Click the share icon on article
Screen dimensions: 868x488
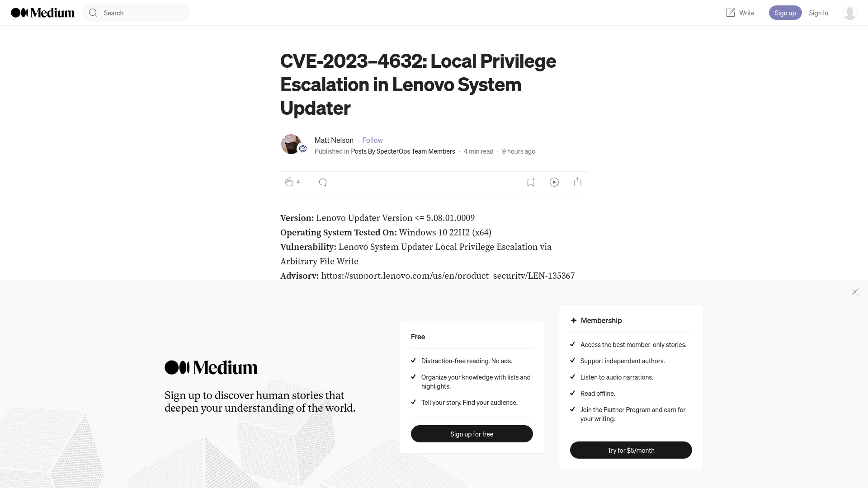(x=578, y=182)
